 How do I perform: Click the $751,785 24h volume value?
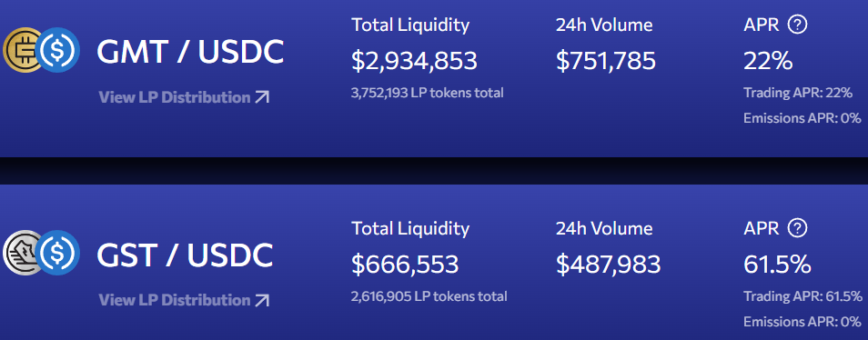pyautogui.click(x=606, y=61)
